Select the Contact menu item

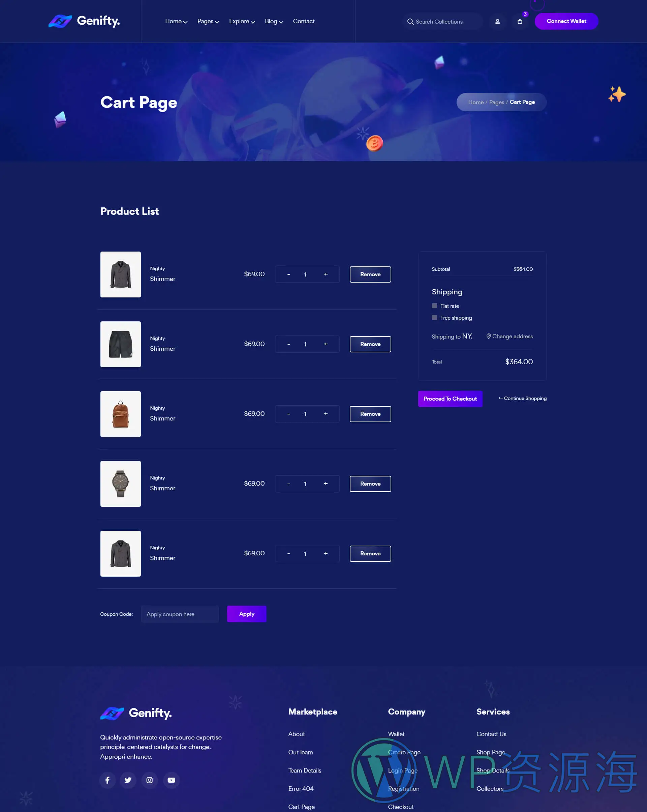(304, 21)
